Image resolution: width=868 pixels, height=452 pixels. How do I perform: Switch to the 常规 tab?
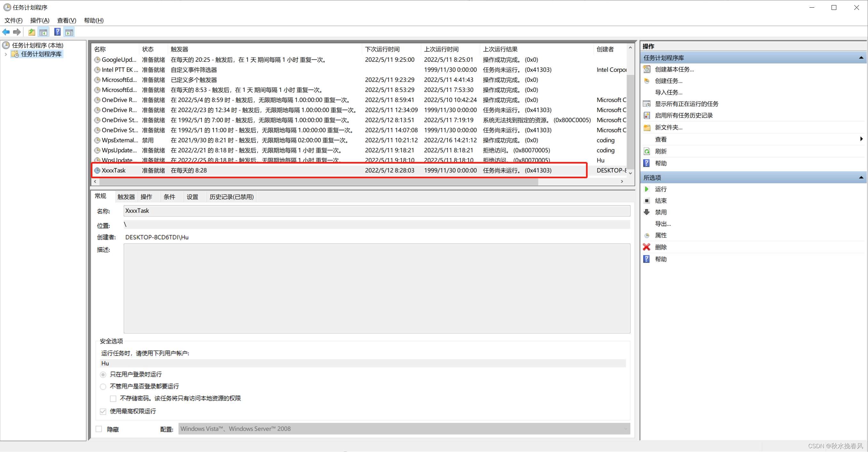pyautogui.click(x=100, y=196)
